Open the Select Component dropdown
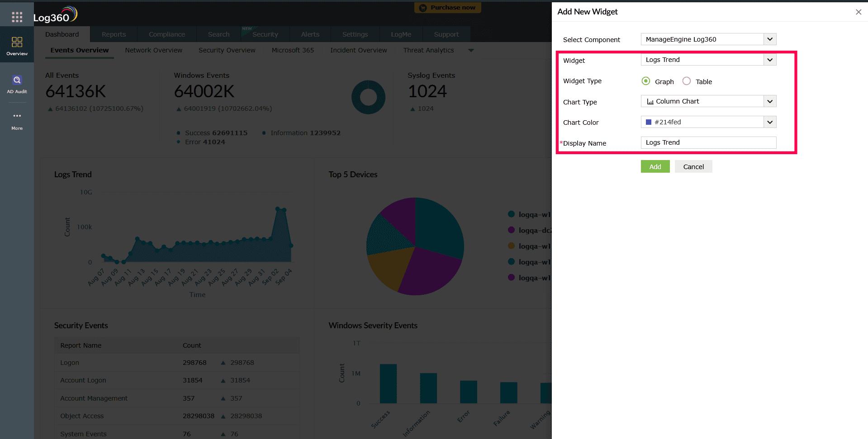 click(769, 39)
